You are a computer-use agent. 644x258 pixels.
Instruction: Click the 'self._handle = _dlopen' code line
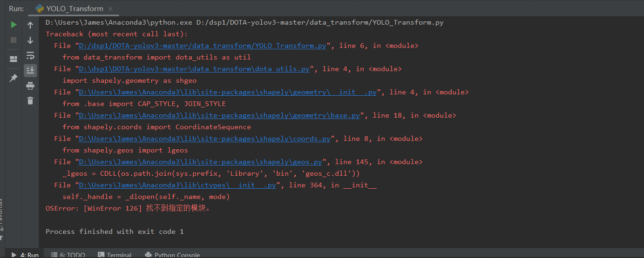[146, 197]
